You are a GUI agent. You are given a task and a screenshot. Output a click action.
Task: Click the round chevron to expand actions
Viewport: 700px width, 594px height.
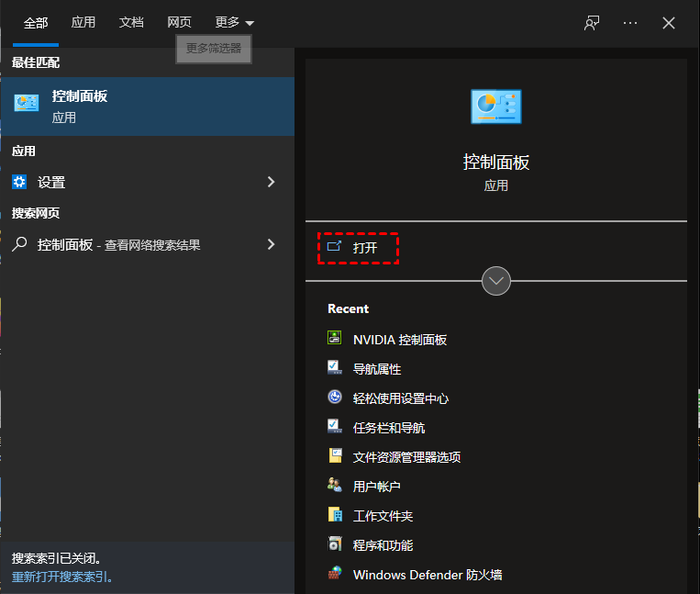pos(496,280)
